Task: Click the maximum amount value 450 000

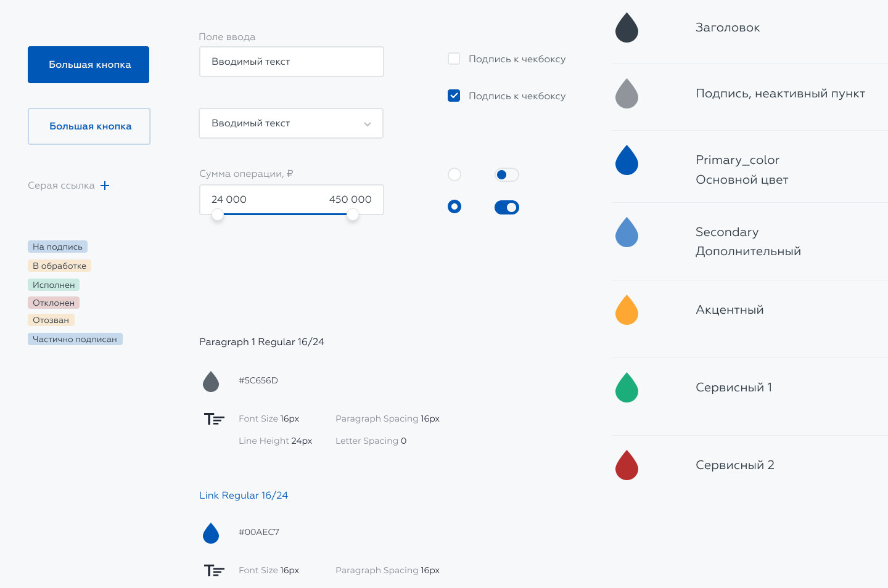Action: 350,199
